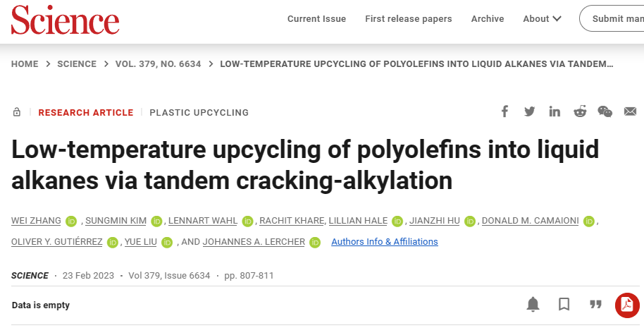
Task: Bookmark this article with bookmark icon
Action: coord(564,305)
